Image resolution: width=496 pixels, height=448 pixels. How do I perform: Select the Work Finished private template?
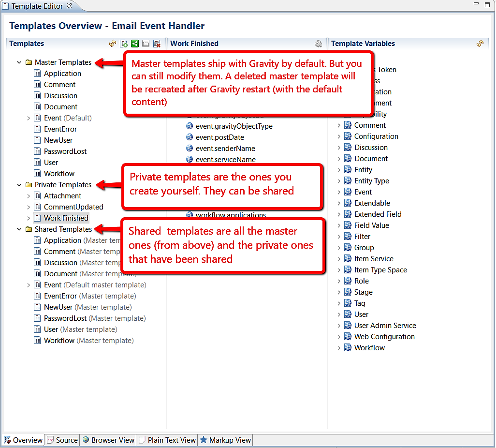(66, 218)
